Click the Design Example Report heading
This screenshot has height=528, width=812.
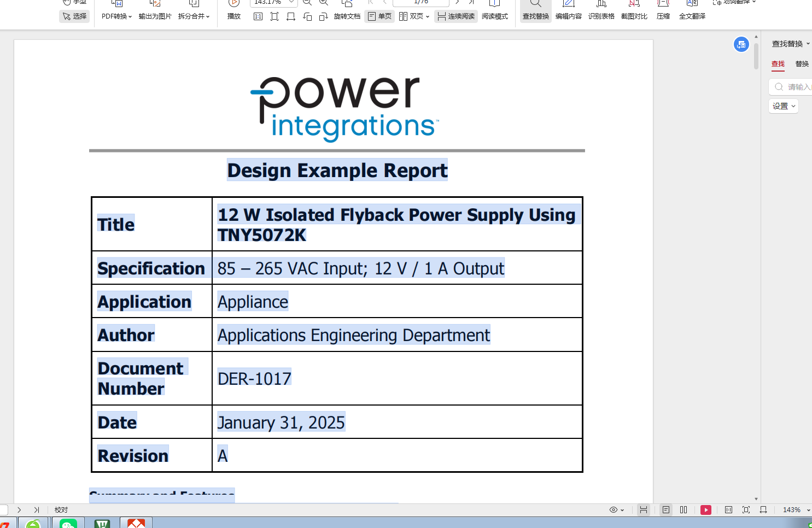[337, 170]
